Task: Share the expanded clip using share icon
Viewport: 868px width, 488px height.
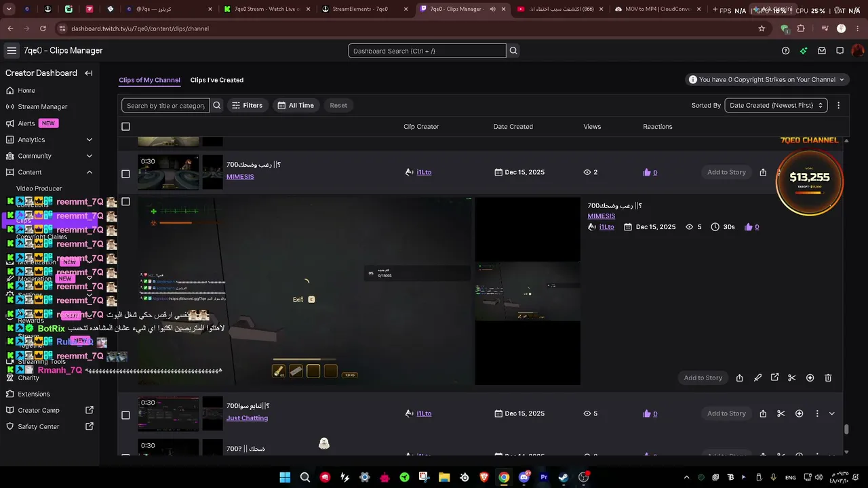Action: coord(740,378)
